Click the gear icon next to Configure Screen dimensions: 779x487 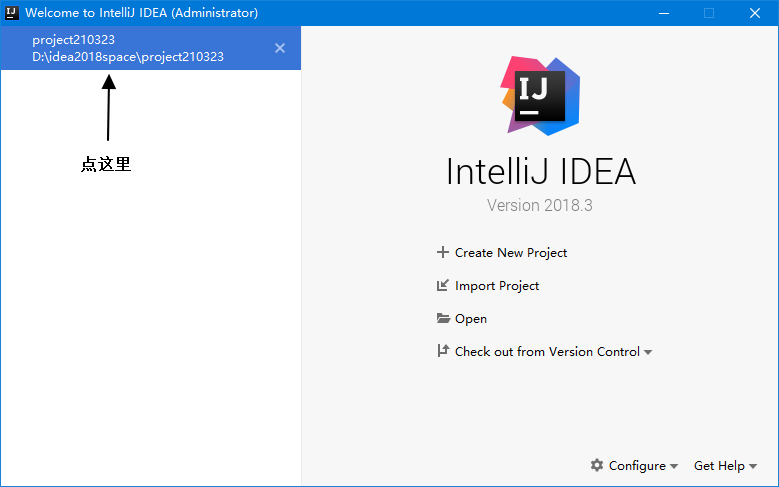tap(597, 465)
